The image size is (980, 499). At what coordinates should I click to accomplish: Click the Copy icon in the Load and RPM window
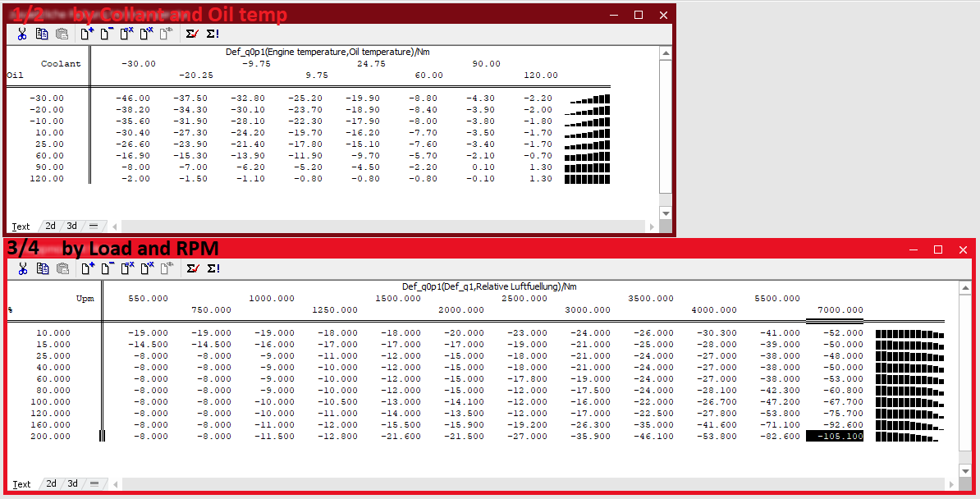pos(42,268)
